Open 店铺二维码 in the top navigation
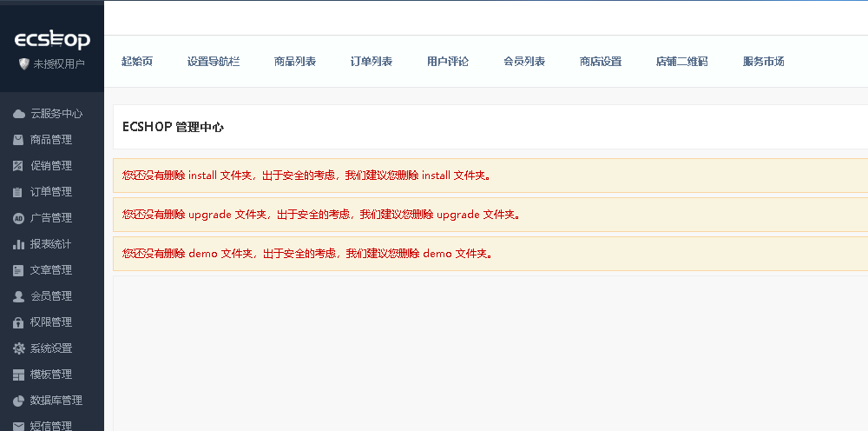868x431 pixels. [682, 62]
